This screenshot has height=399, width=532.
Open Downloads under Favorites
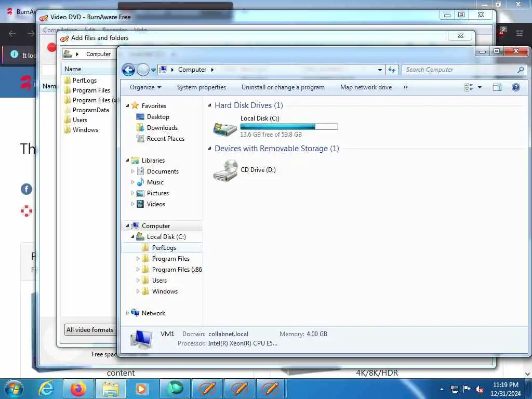(x=162, y=128)
